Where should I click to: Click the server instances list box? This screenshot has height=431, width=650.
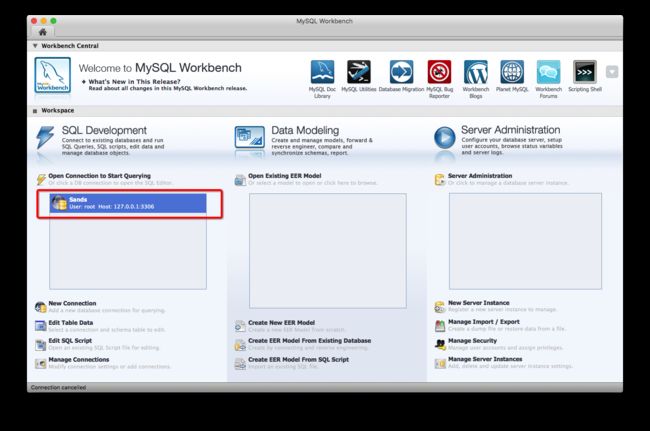[525, 241]
